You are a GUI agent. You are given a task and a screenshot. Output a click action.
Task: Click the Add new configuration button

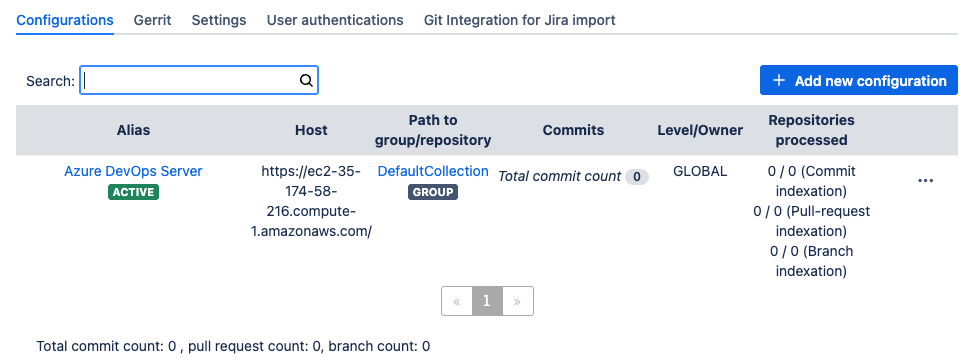pos(859,80)
